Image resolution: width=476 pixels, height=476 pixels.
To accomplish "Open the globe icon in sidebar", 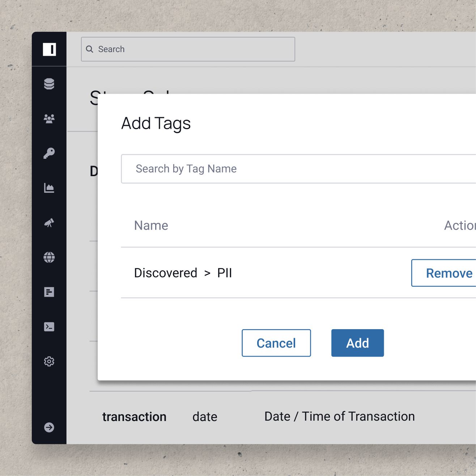I will (49, 258).
